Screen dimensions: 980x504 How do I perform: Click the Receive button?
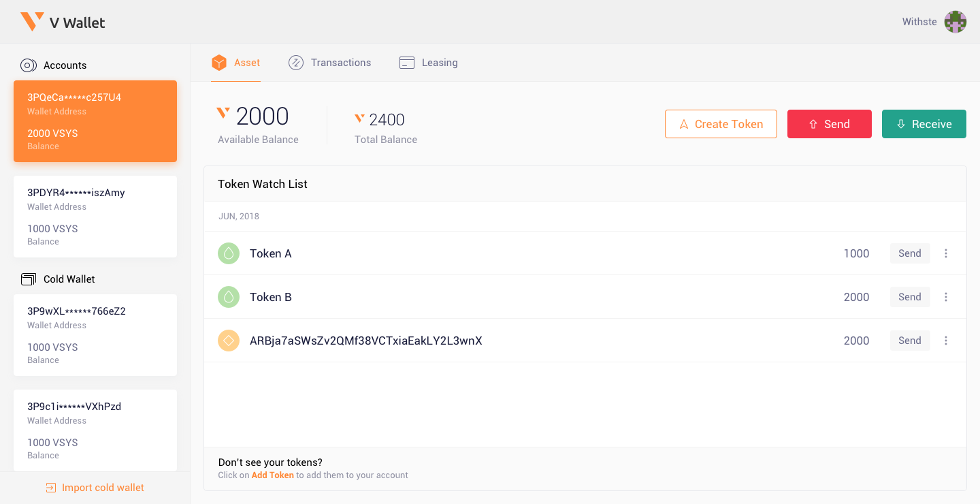[x=924, y=124]
